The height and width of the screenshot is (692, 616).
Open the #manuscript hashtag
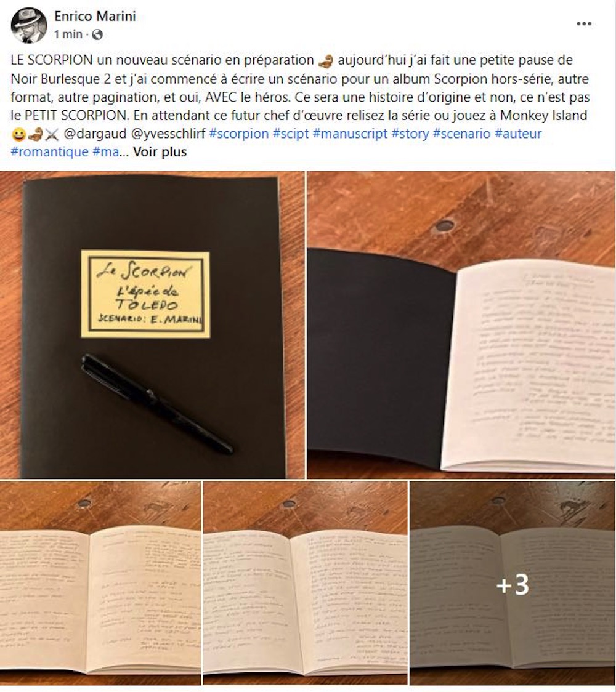pos(350,134)
